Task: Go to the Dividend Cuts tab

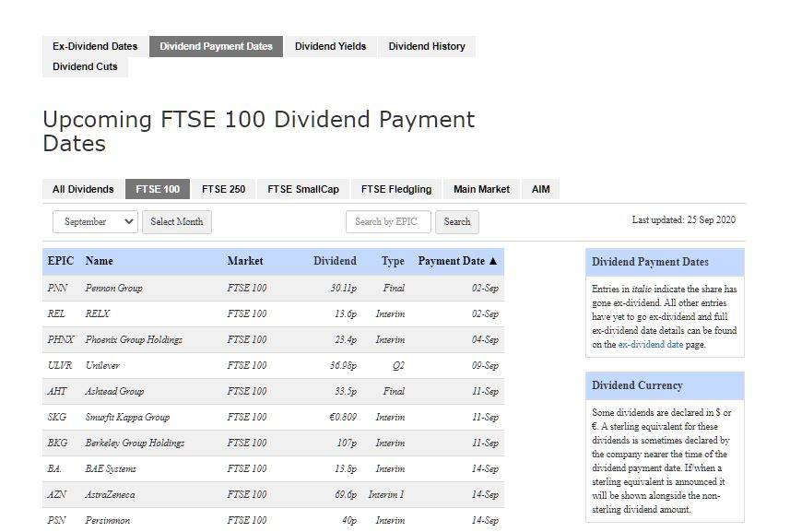Action: click(85, 66)
